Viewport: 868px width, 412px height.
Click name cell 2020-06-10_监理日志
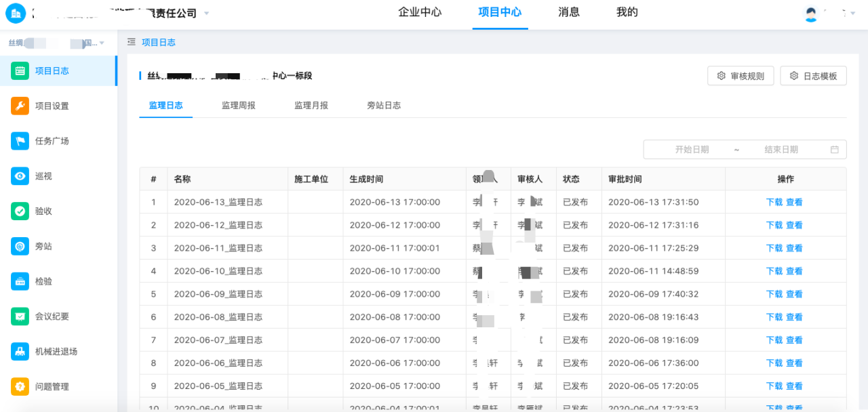218,271
